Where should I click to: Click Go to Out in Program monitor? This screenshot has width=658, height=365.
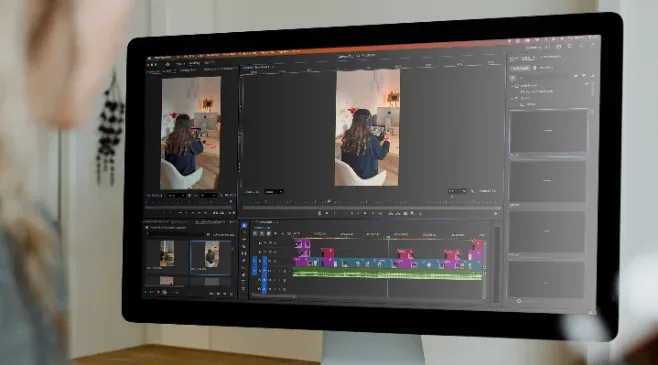pos(380,214)
